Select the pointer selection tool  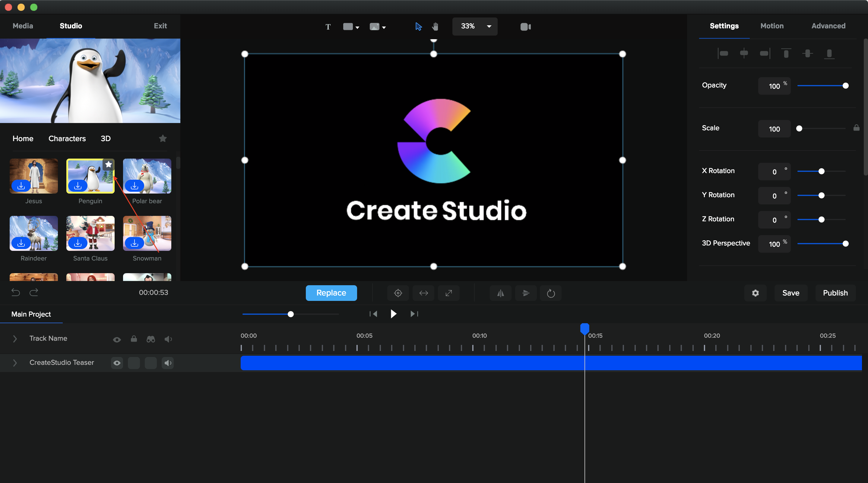(x=418, y=27)
